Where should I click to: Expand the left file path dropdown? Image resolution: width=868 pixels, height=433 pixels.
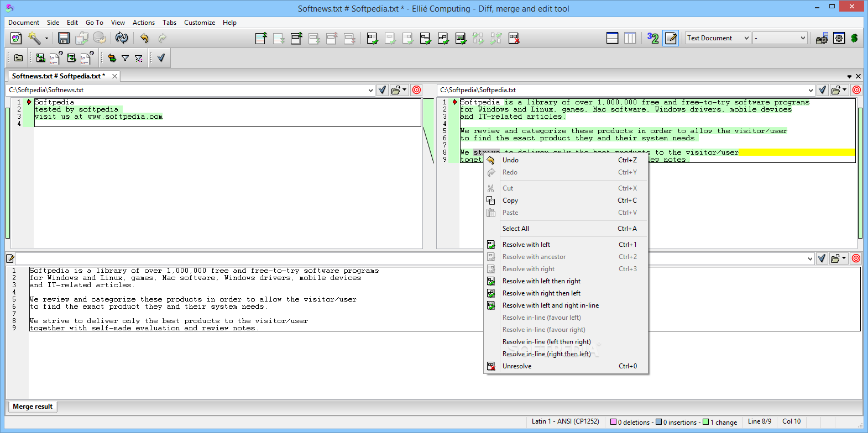[370, 90]
